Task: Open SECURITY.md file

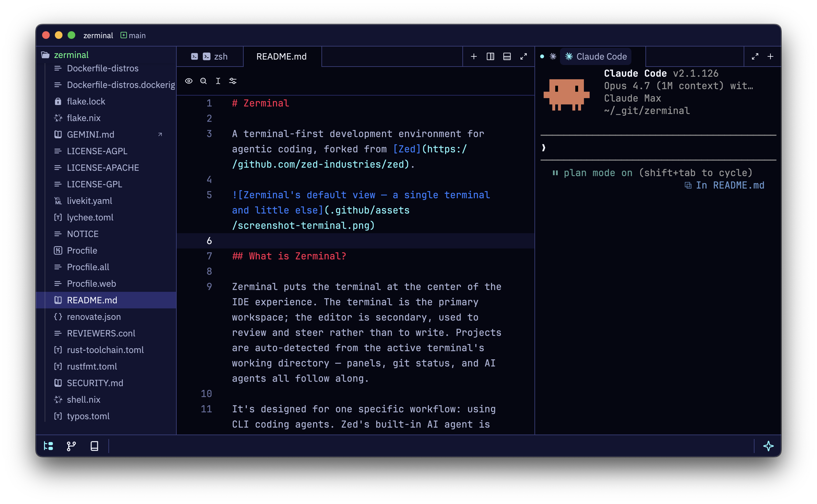Action: coord(106,383)
